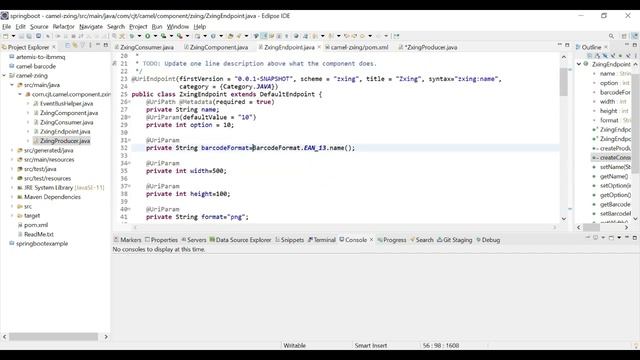Toggle Hide Static Members in Outline toolbar
The height and width of the screenshot is (360, 640).
pos(613,56)
